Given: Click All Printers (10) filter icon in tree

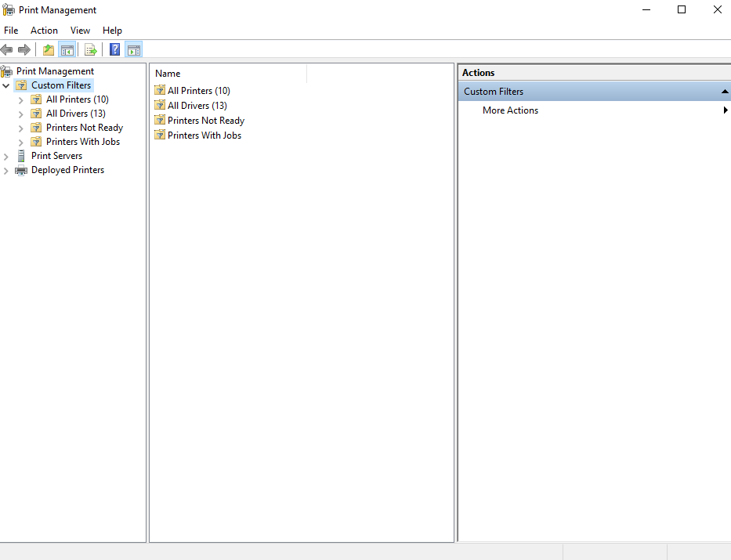Looking at the screenshot, I should click(x=36, y=99).
